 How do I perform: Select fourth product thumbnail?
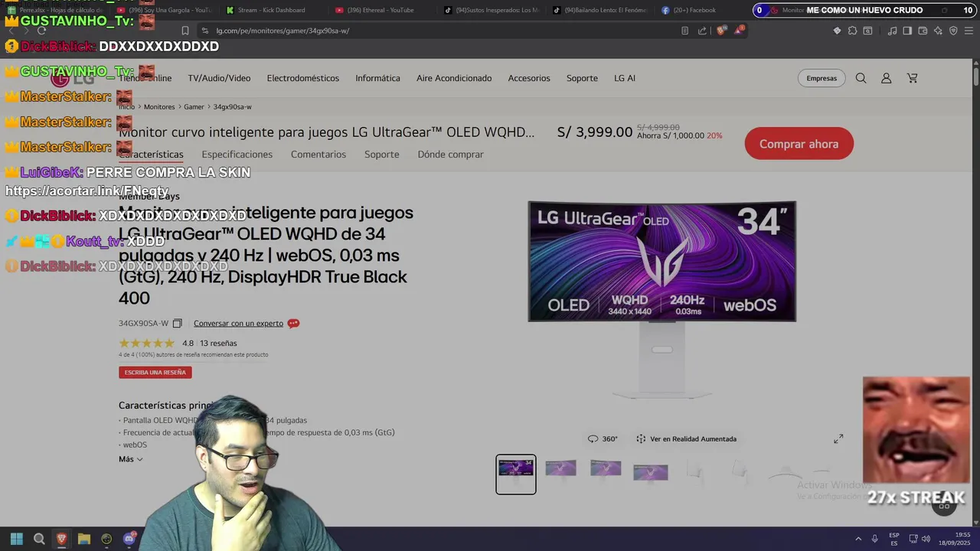pyautogui.click(x=651, y=471)
